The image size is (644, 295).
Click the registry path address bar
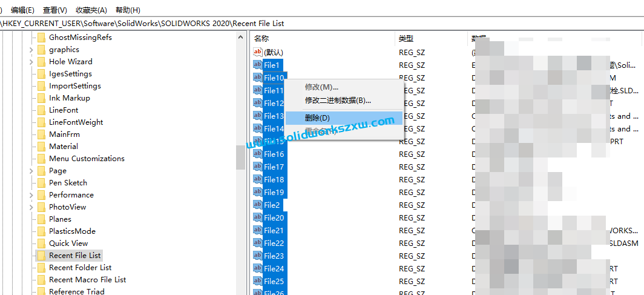322,24
